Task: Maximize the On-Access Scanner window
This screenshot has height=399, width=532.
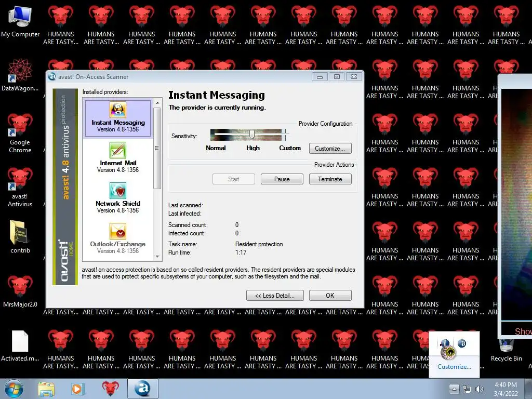Action: click(337, 77)
